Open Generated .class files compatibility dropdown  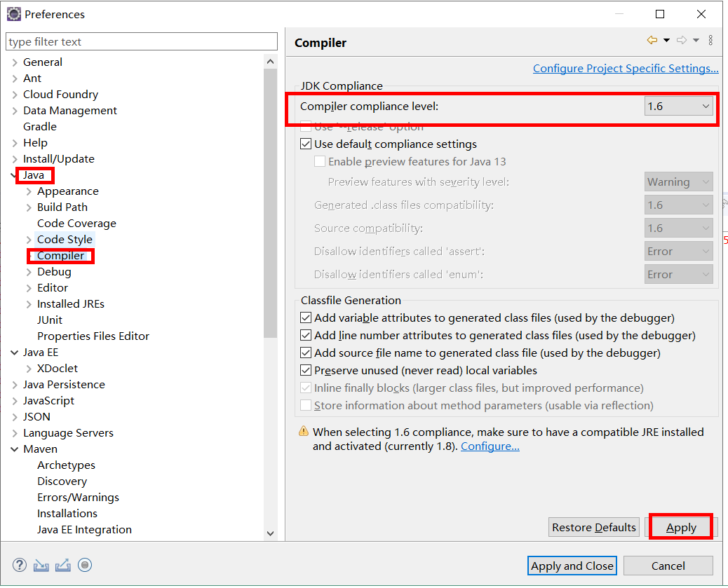[678, 205]
